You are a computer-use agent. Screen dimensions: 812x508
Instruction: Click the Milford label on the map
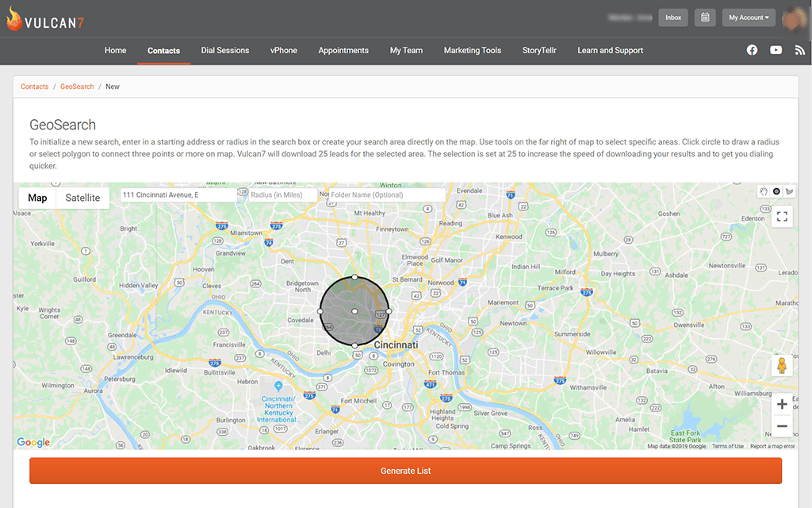565,272
